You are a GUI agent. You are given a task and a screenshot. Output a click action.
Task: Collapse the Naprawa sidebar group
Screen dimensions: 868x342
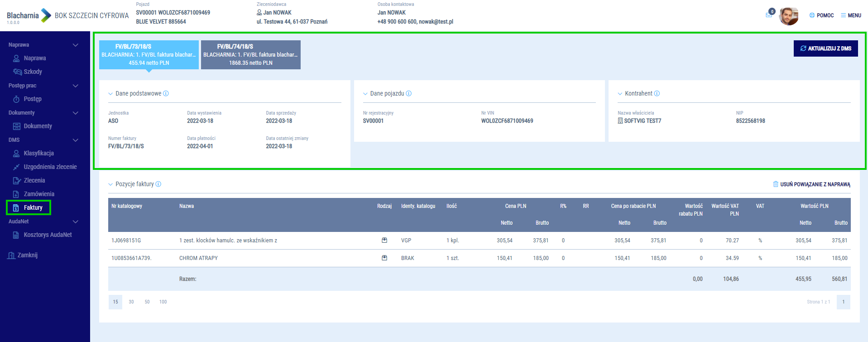click(76, 45)
